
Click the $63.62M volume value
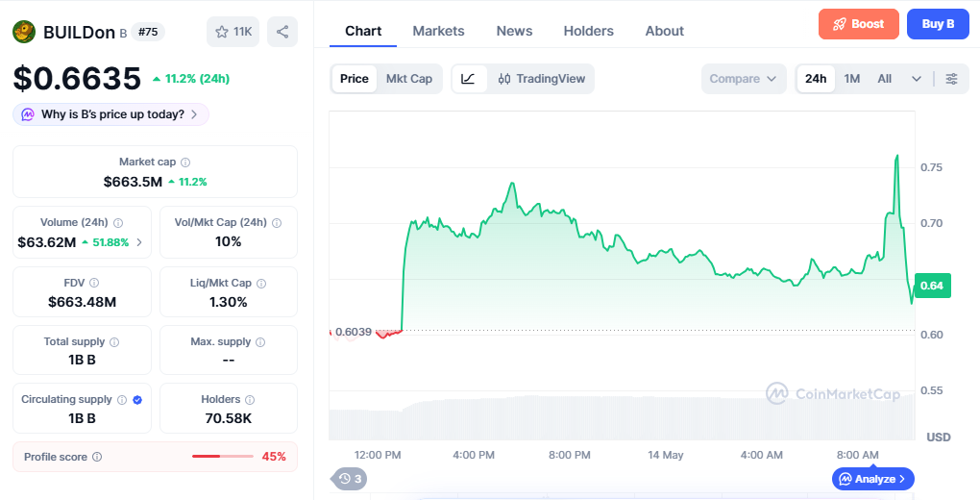(x=47, y=242)
